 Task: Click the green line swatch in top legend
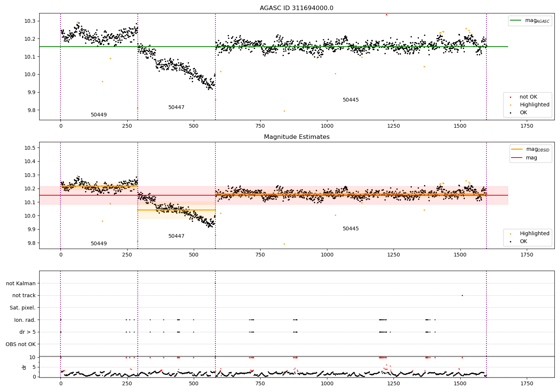point(516,21)
